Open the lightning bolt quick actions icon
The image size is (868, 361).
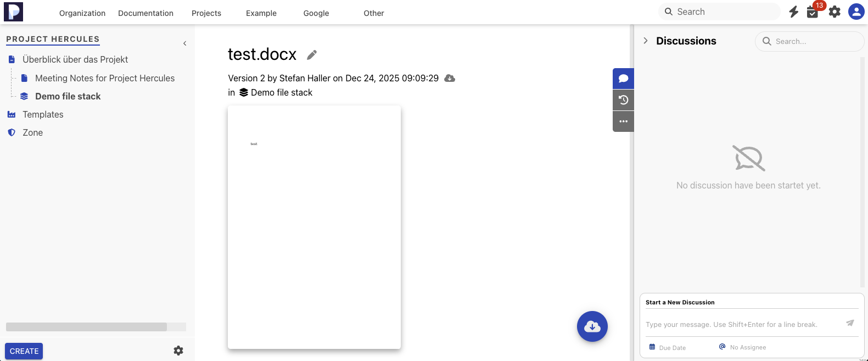pos(793,12)
